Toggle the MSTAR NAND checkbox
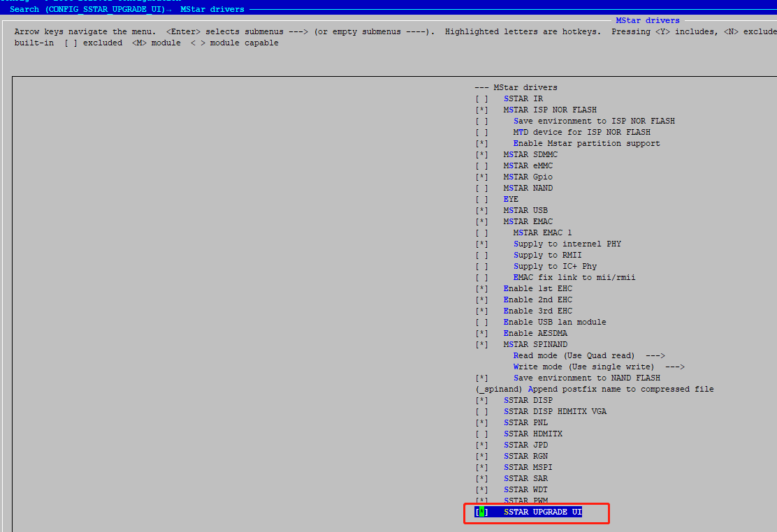Viewport: 777px width, 532px height. point(481,188)
